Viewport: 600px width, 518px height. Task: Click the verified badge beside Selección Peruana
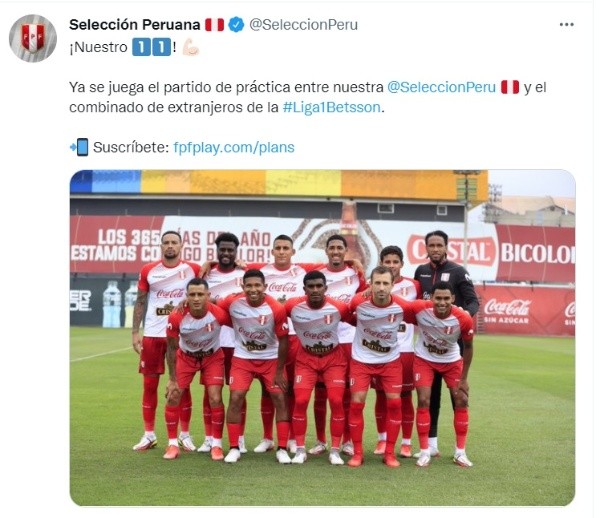coord(236,25)
